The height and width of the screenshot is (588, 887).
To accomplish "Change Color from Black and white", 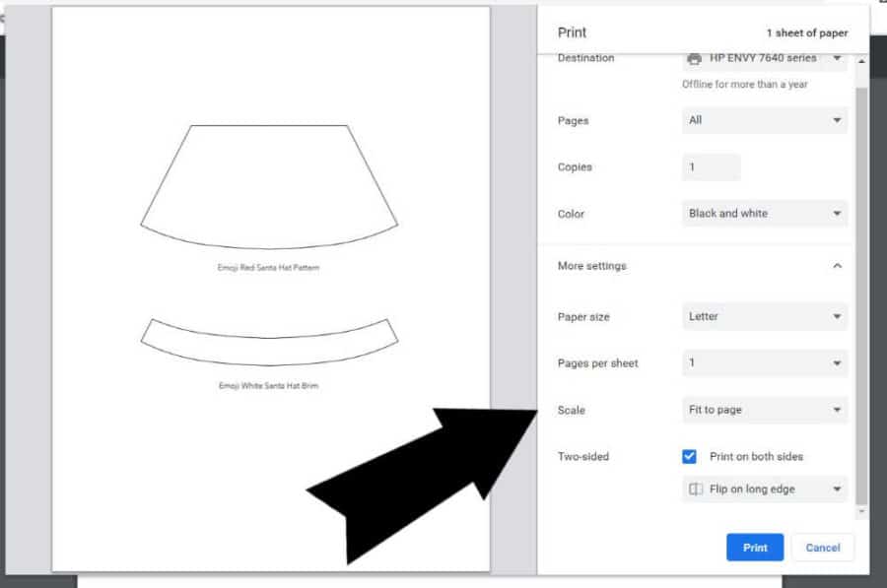I will click(x=764, y=214).
